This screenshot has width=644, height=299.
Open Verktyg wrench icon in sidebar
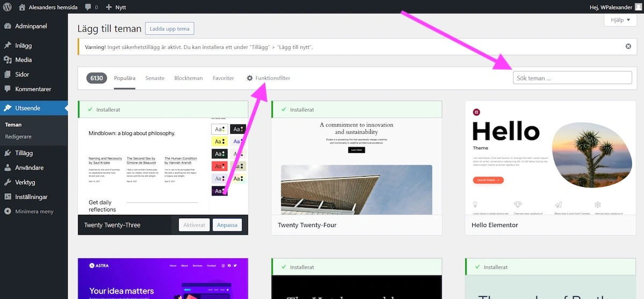[8, 182]
